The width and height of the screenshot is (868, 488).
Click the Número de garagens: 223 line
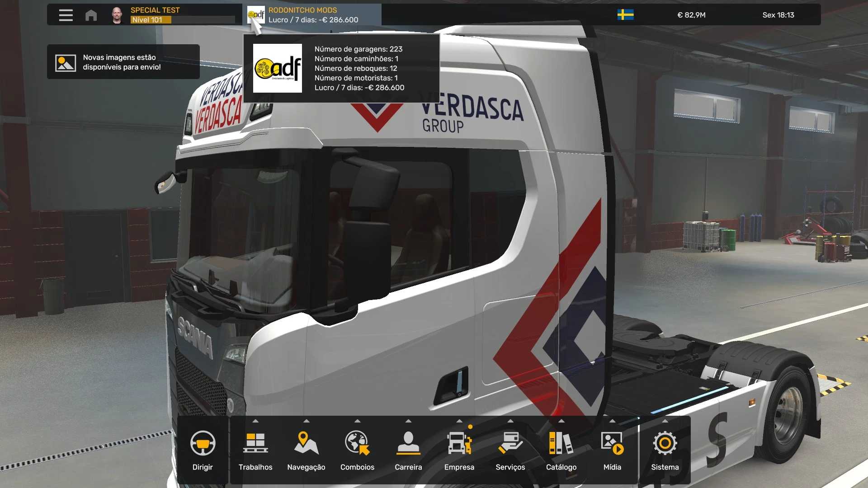click(359, 49)
